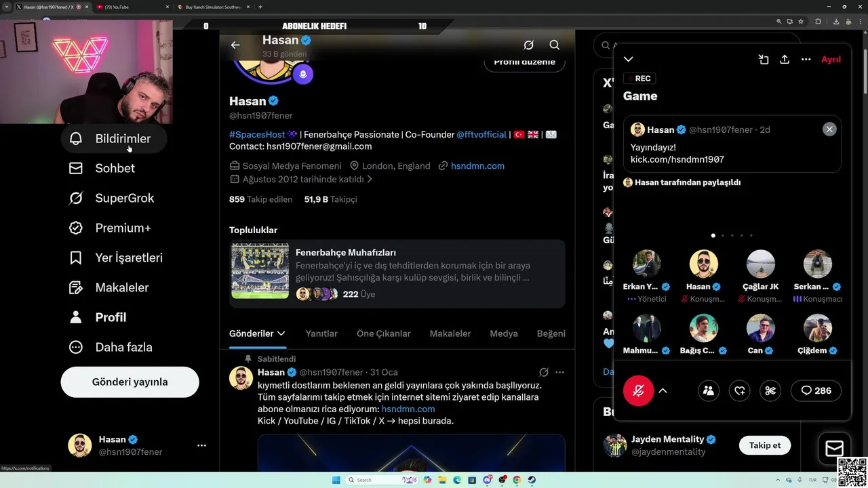Toggle the red muted microphone button
868x488 pixels.
[638, 390]
